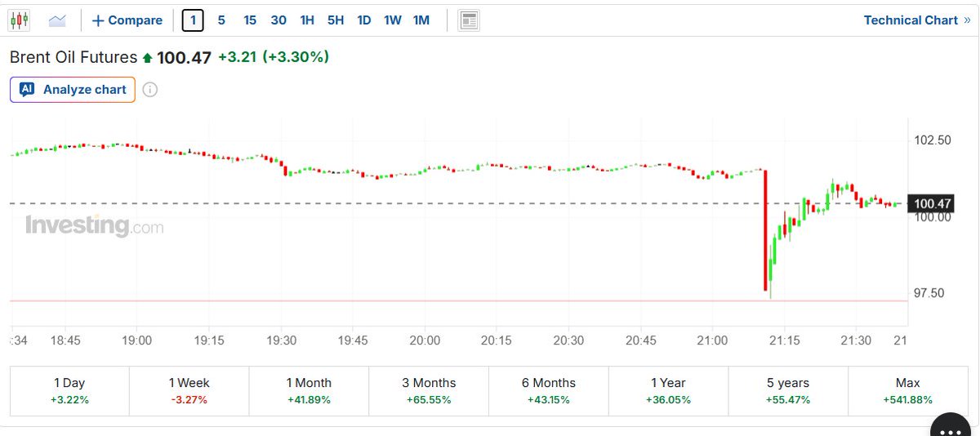The image size is (980, 436).
Task: Choose the 5 years performance range
Action: pos(788,391)
